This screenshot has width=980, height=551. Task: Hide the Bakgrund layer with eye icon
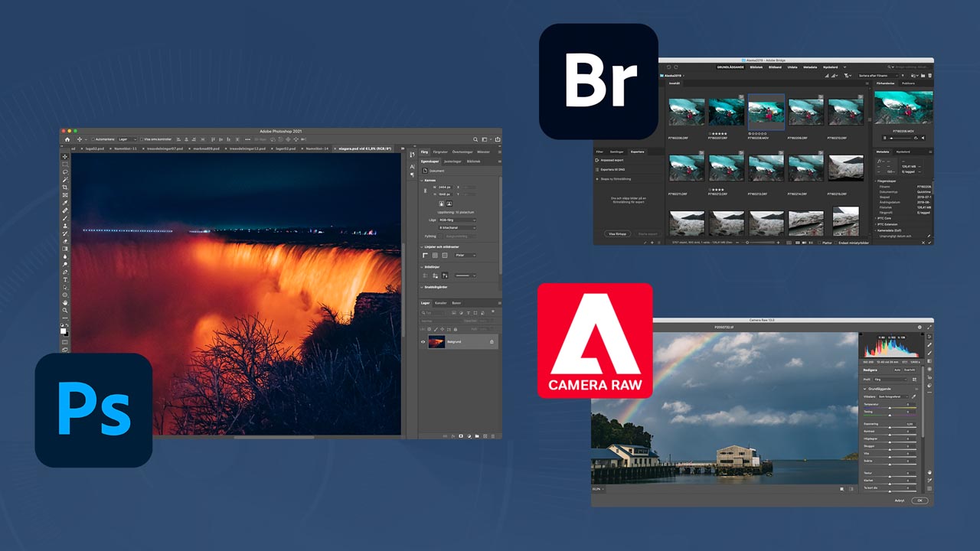coord(423,341)
